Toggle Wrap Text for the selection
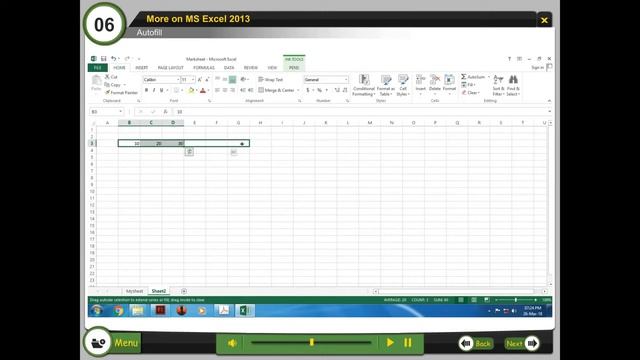This screenshot has height=360, width=640. [x=271, y=80]
